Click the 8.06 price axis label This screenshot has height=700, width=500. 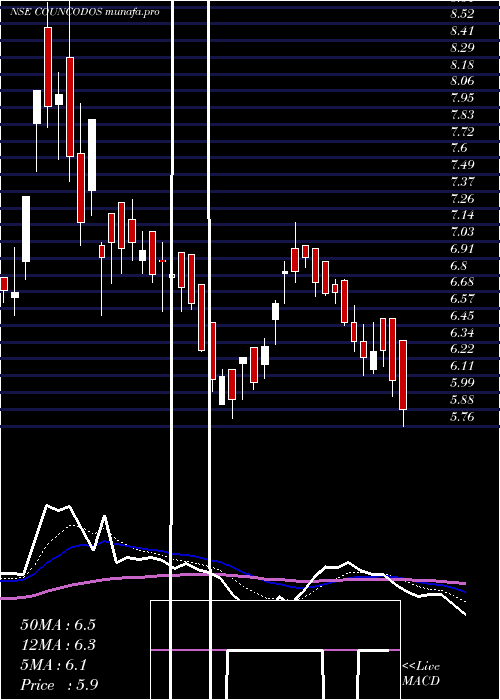pos(462,81)
